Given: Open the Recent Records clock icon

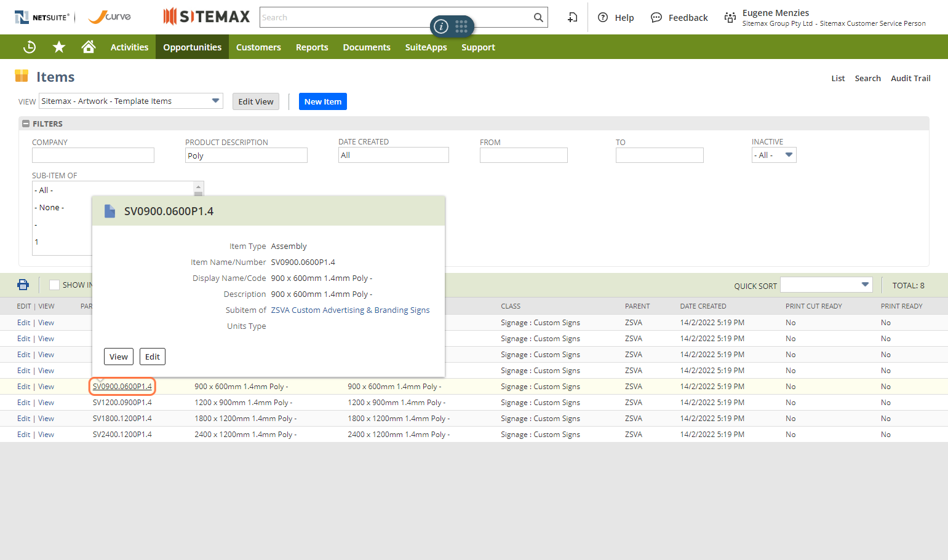Looking at the screenshot, I should (x=30, y=47).
